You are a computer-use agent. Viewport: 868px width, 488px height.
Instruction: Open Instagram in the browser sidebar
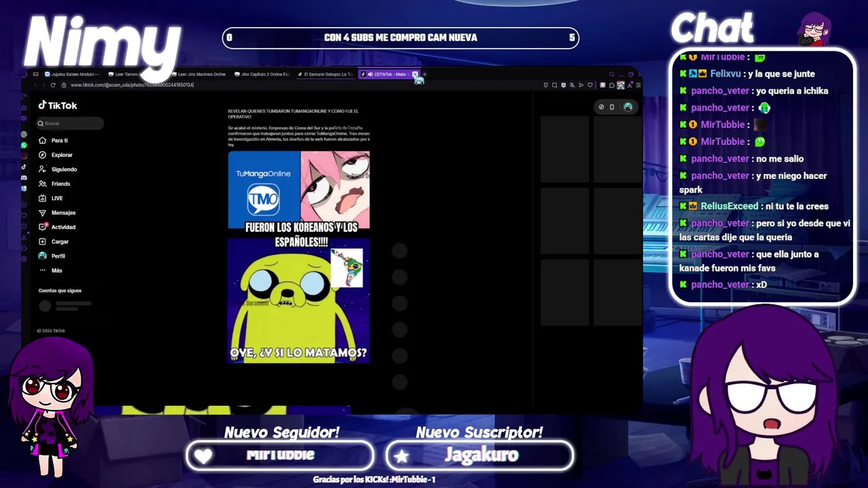coord(24,156)
